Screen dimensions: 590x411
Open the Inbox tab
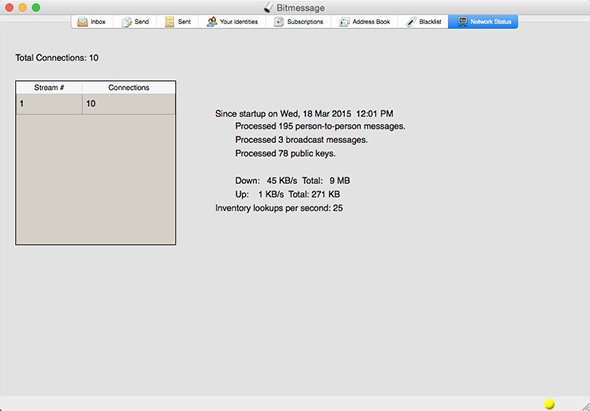click(x=92, y=22)
